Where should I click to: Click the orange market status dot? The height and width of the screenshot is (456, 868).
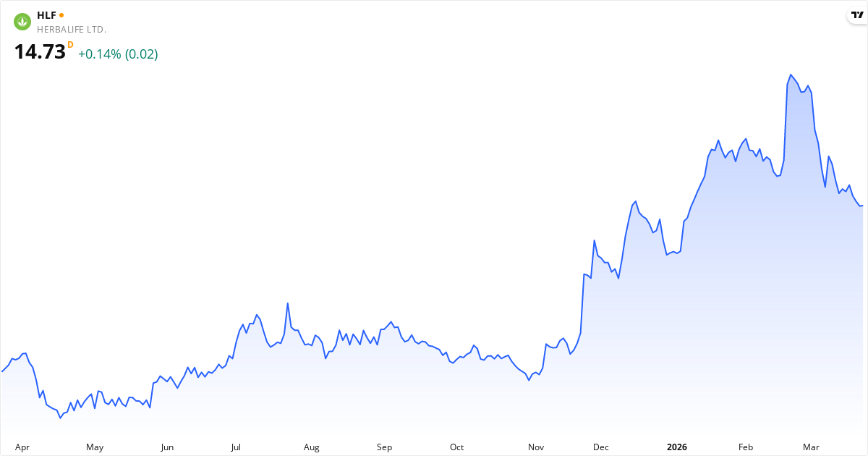point(61,15)
